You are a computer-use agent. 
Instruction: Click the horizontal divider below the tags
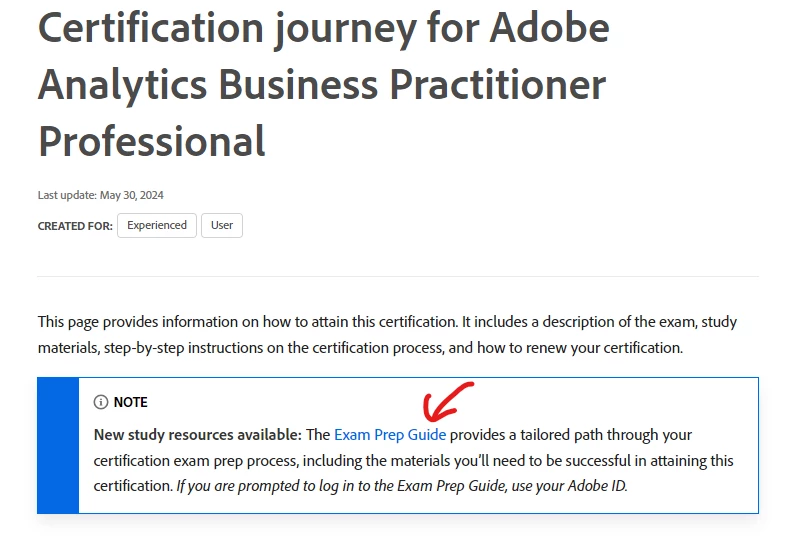[398, 276]
